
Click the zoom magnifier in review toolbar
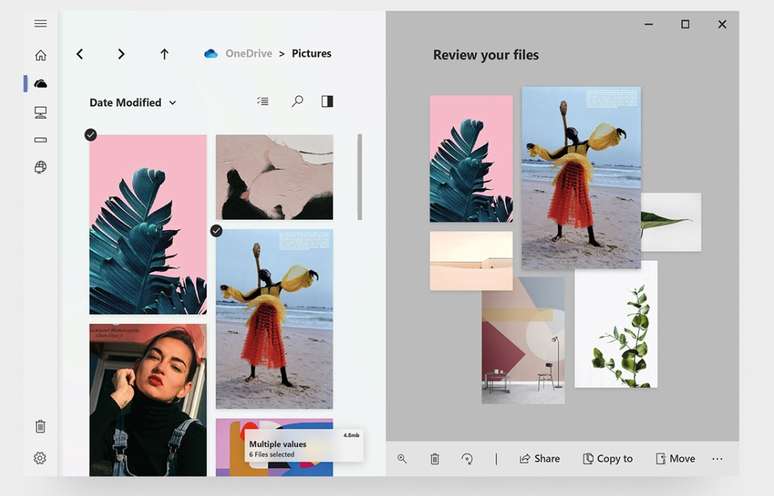tap(402, 458)
